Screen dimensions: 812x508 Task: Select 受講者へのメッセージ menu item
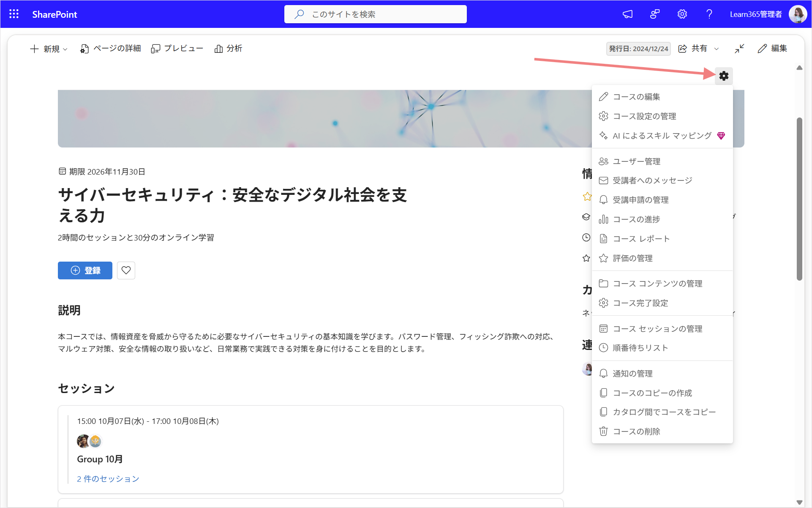click(x=662, y=180)
